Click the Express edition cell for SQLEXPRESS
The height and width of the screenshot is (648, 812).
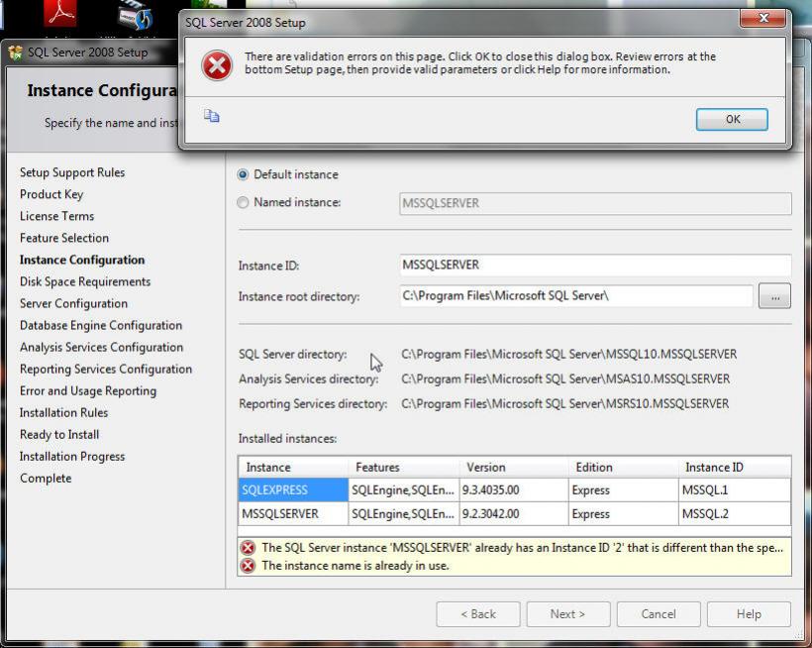tap(624, 490)
